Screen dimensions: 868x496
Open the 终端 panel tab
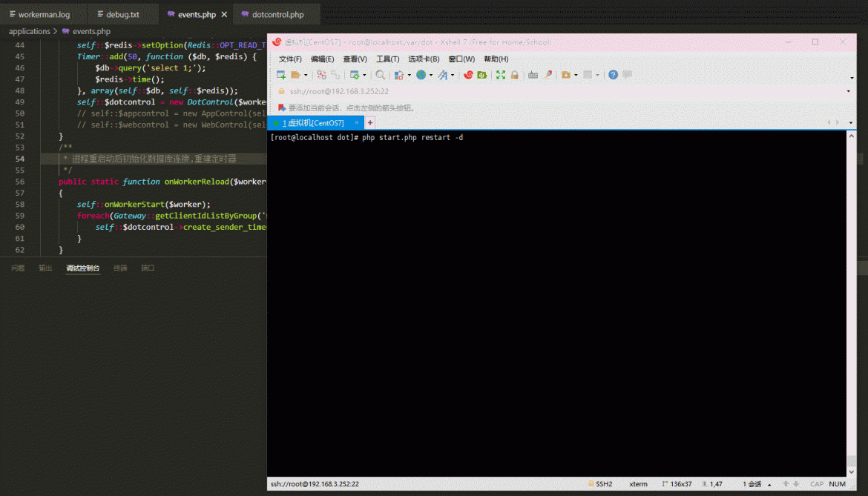point(120,268)
